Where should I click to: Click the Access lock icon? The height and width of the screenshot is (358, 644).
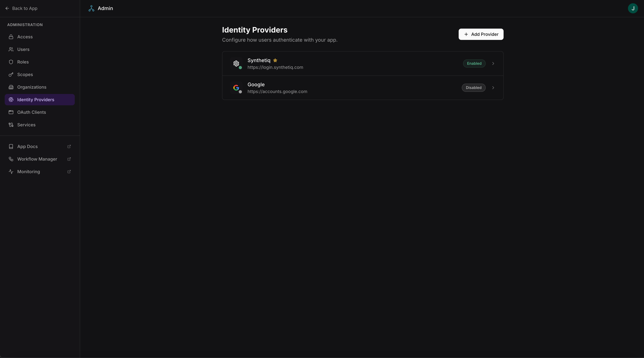tap(11, 37)
